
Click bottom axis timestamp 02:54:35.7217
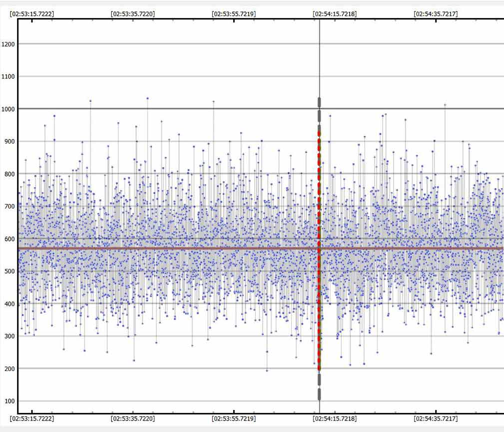click(x=436, y=418)
